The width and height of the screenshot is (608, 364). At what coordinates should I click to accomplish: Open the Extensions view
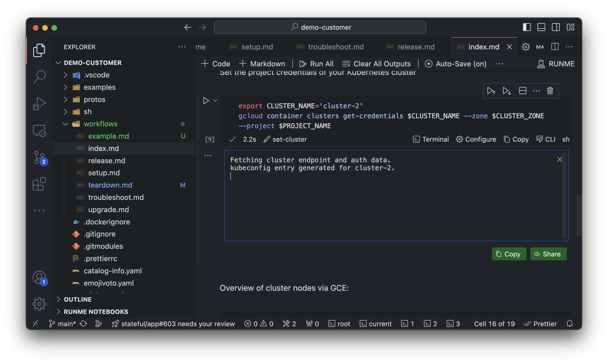tap(39, 184)
